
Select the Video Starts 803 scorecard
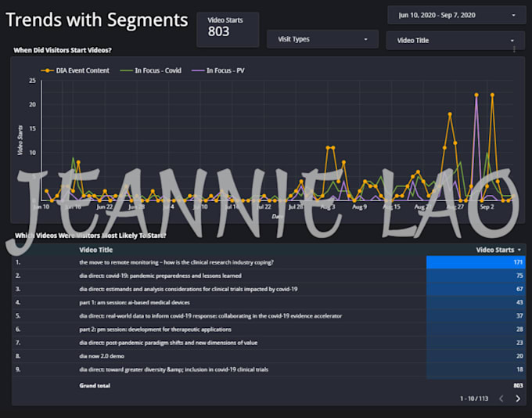tap(228, 29)
